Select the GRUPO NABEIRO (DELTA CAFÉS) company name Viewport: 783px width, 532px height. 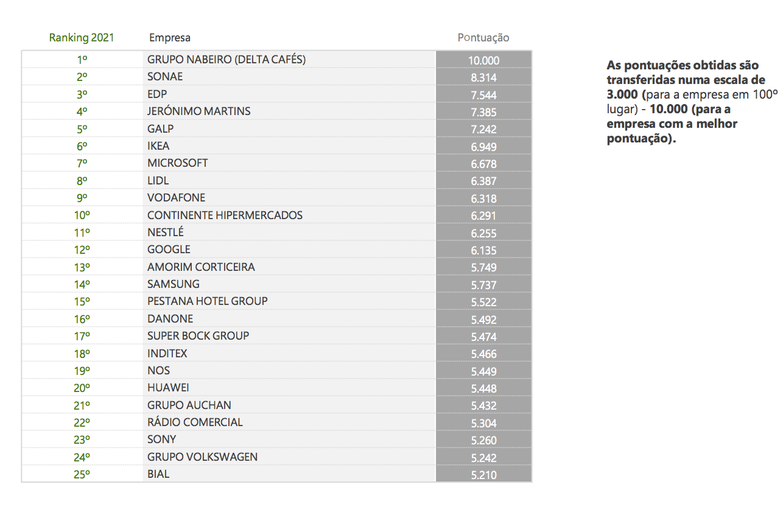point(226,60)
